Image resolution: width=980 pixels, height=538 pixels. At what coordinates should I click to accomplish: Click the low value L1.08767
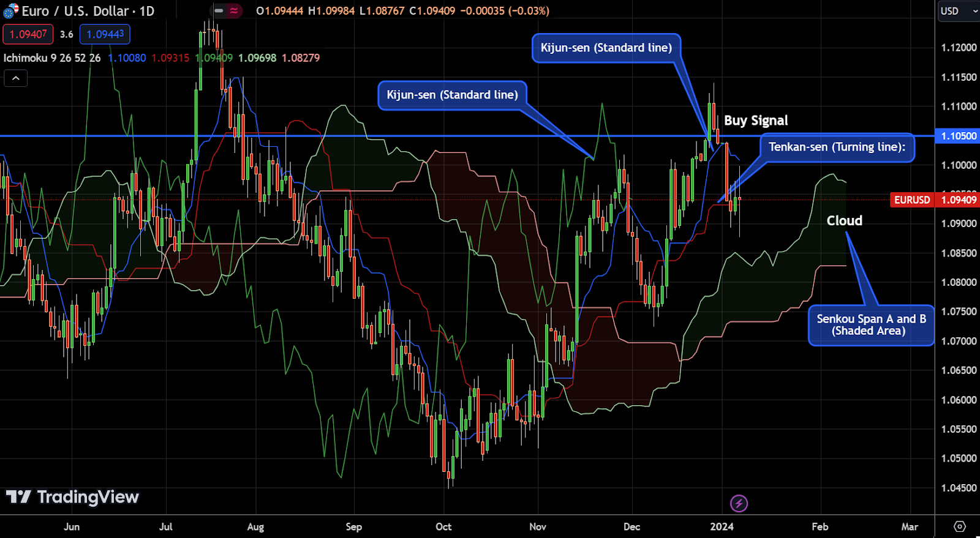[x=382, y=11]
